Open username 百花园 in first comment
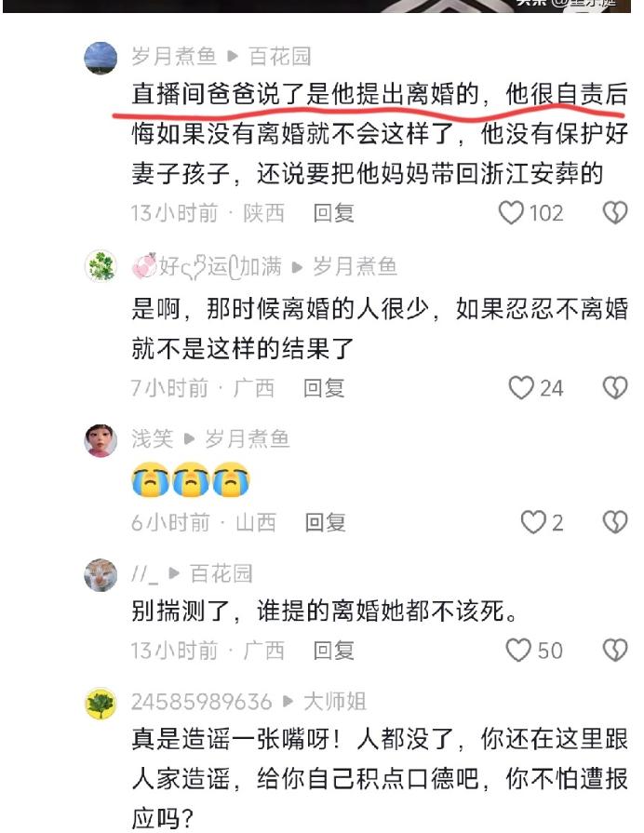This screenshot has width=644, height=833. pyautogui.click(x=280, y=57)
